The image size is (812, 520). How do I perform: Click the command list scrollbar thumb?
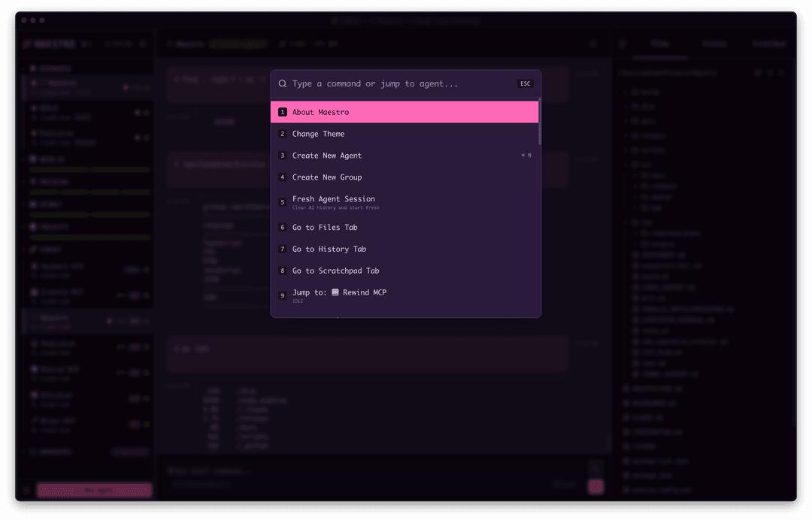540,122
